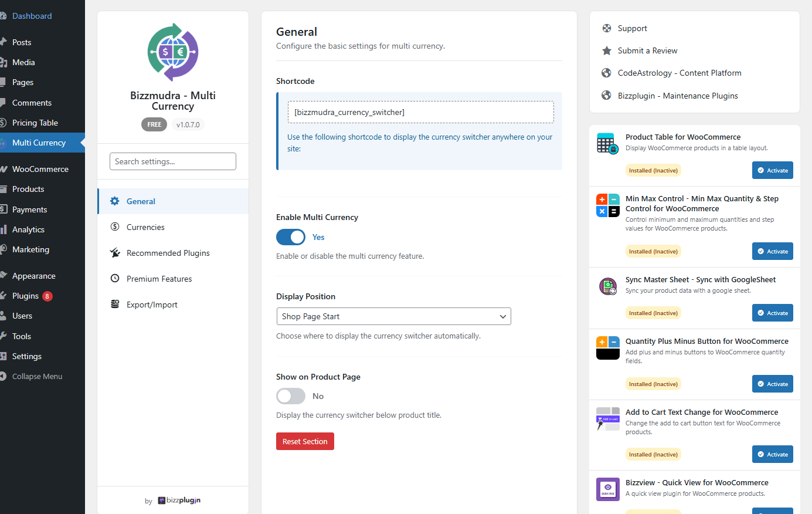Click the bizzmudra_currency_switcher shortcode field
The image size is (812, 514).
[x=420, y=112]
